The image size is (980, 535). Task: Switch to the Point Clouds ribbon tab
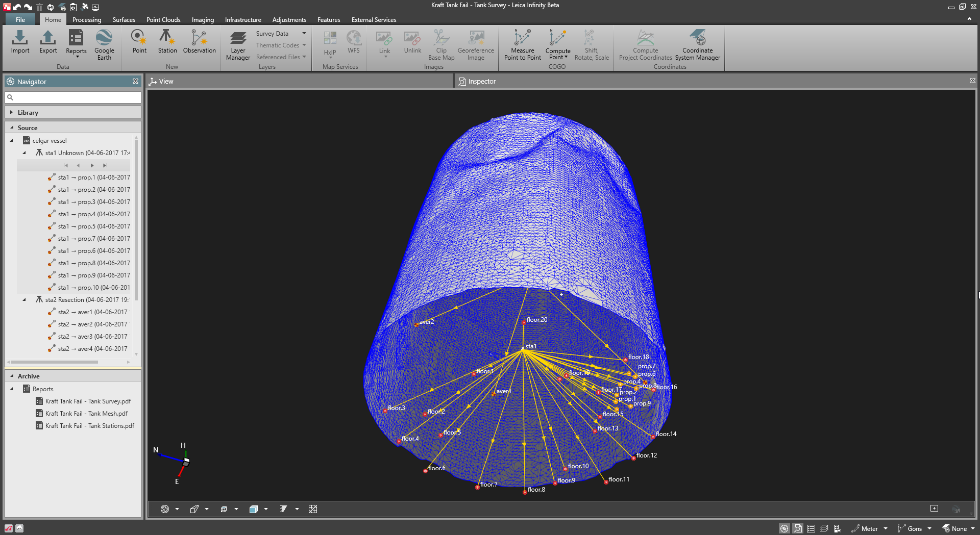(x=163, y=20)
